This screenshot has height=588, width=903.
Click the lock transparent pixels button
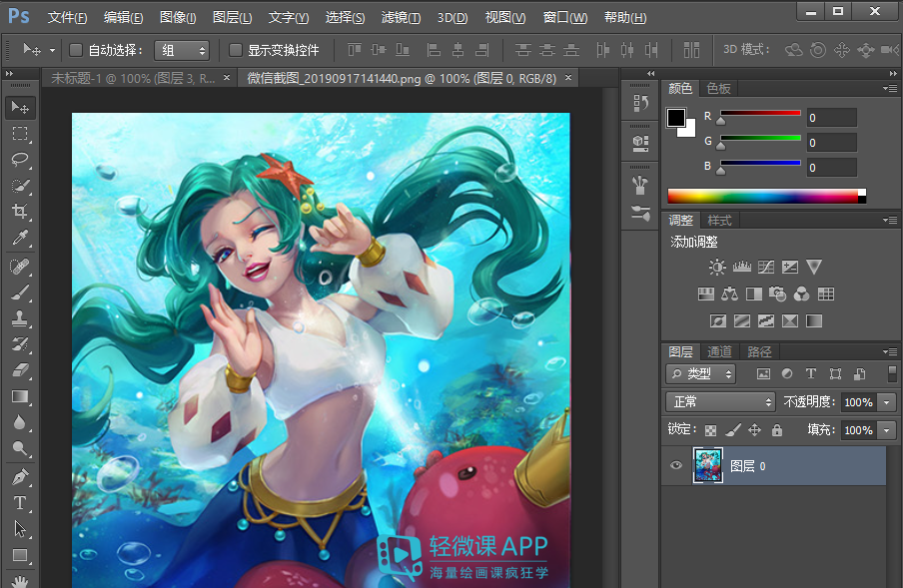pos(711,429)
